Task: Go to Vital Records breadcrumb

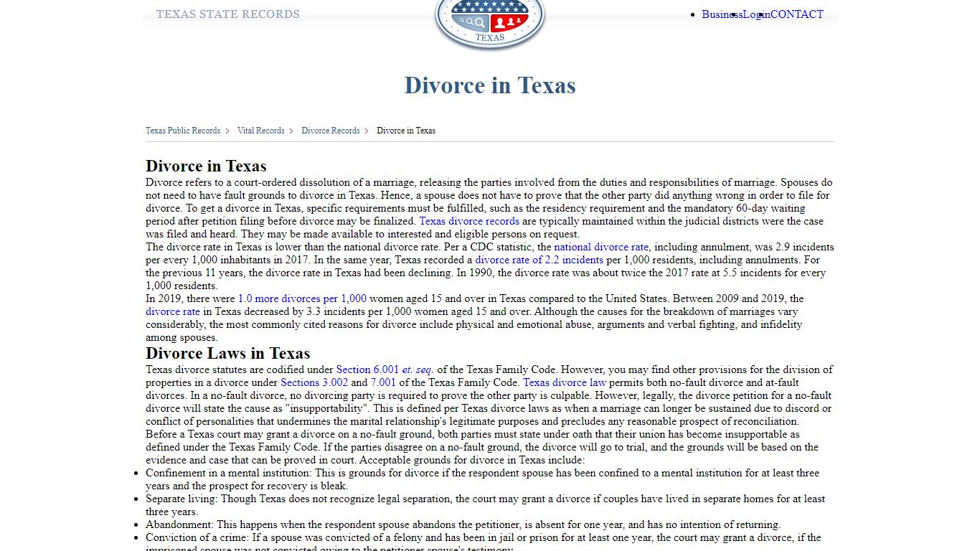Action: (261, 131)
